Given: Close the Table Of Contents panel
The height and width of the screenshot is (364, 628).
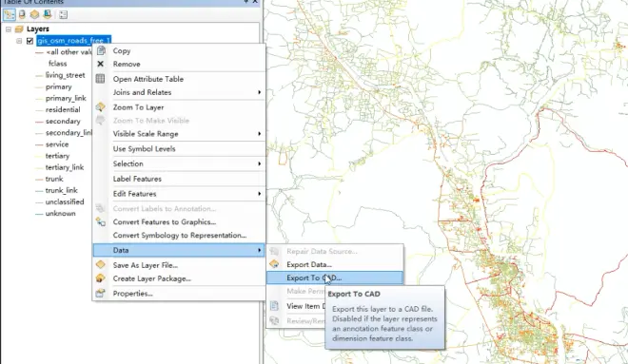Looking at the screenshot, I should (255, 2).
